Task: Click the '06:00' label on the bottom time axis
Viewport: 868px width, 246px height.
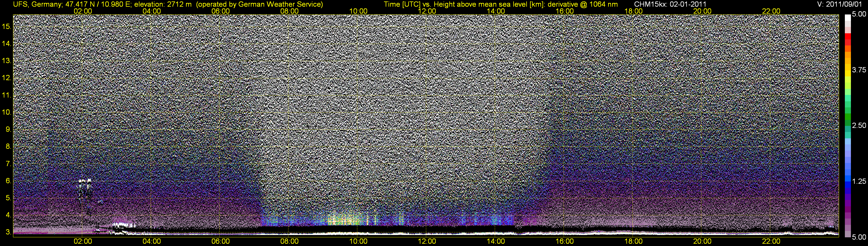Action: click(220, 241)
